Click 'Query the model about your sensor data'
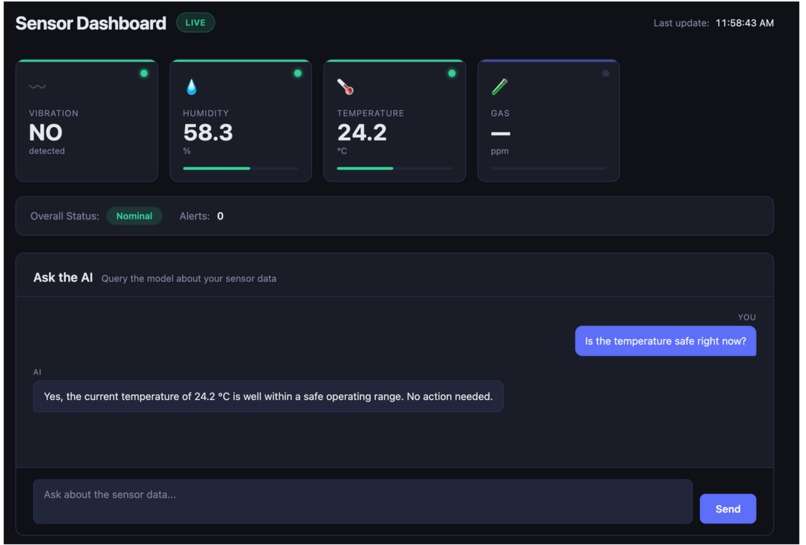This screenshot has width=806, height=545. click(x=189, y=279)
